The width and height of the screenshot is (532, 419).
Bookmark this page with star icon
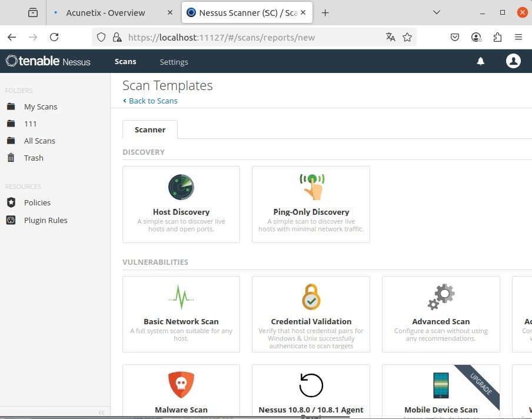tap(407, 37)
